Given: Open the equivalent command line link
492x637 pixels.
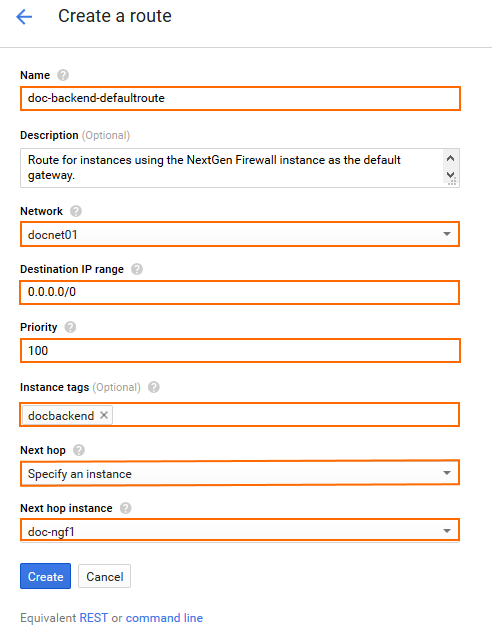Looking at the screenshot, I should [164, 618].
